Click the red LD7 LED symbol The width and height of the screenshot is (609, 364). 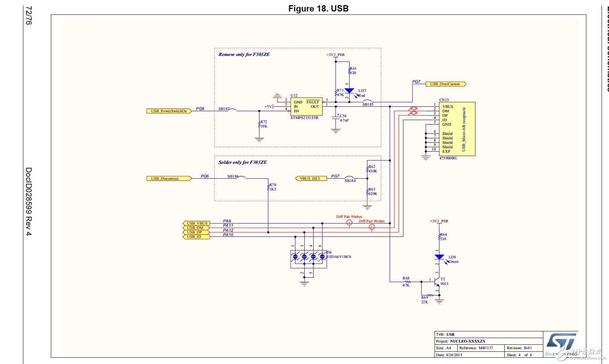click(x=349, y=91)
